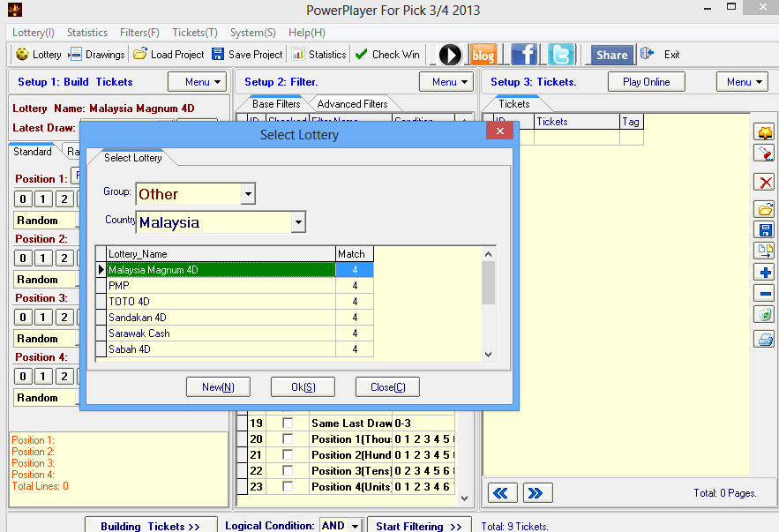Image resolution: width=779 pixels, height=532 pixels.
Task: Click Load Project folder icon
Action: [140, 54]
